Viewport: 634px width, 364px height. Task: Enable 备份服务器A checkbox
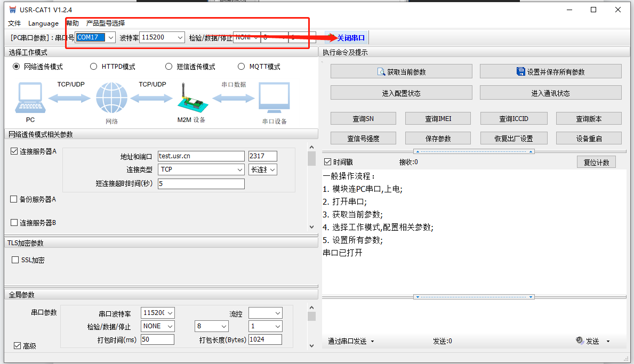click(14, 199)
